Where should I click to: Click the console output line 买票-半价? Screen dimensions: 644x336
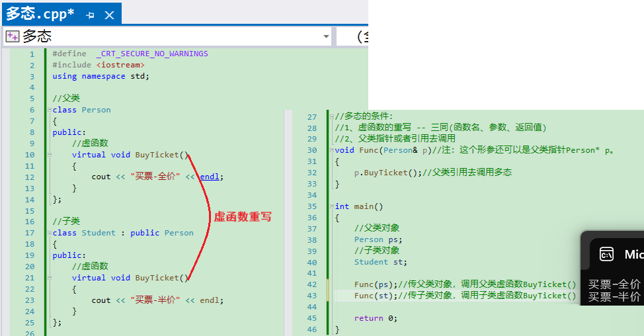tap(614, 297)
